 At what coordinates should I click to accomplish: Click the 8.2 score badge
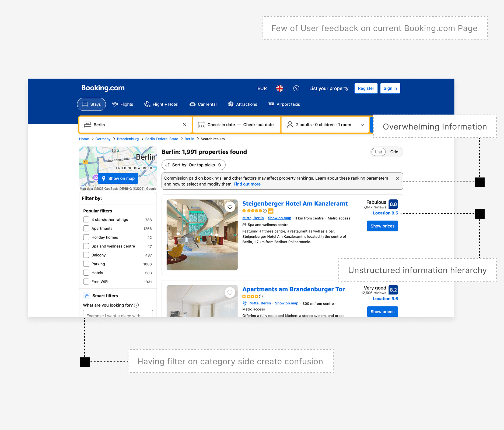click(x=393, y=290)
